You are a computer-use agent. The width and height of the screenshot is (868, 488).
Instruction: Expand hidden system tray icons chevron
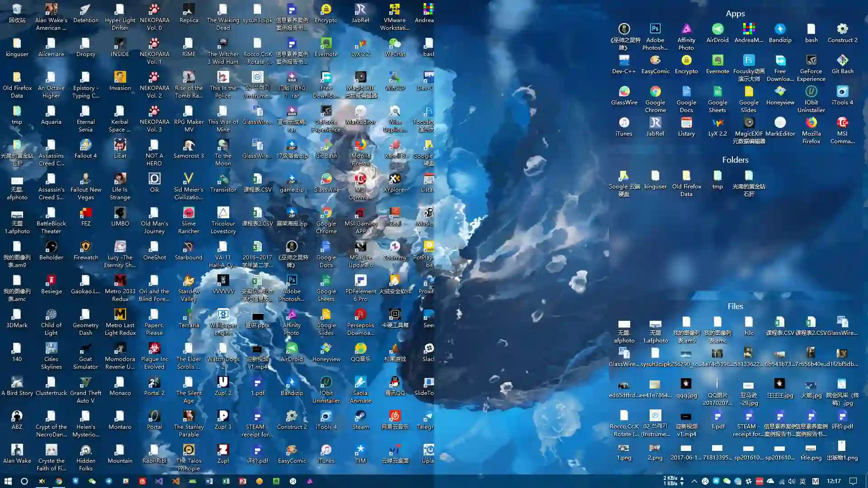point(694,481)
